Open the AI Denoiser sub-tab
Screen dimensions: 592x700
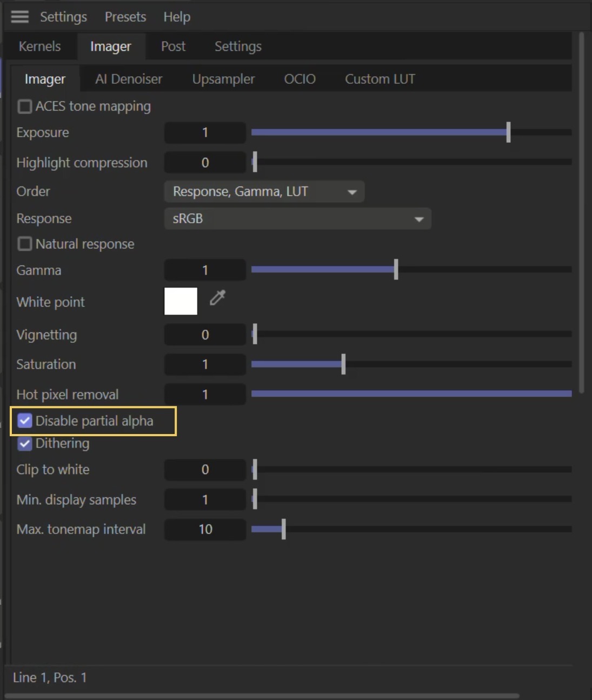pyautogui.click(x=129, y=79)
